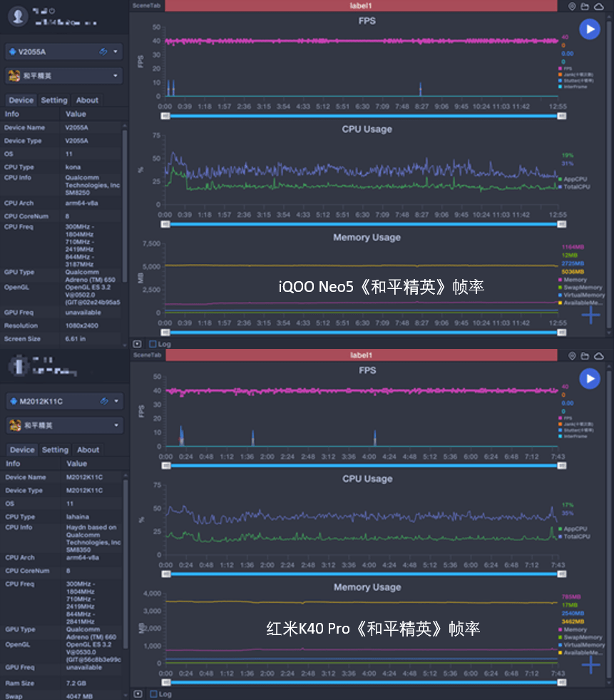The image size is (614, 700).
Task: Start recording with play button in V2055A session
Action: pyautogui.click(x=590, y=29)
